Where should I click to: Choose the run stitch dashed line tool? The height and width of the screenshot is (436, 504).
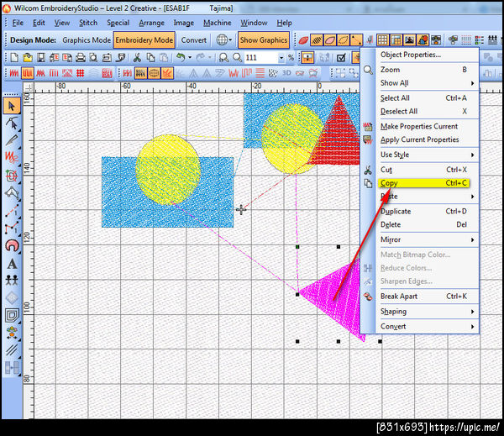point(12,211)
